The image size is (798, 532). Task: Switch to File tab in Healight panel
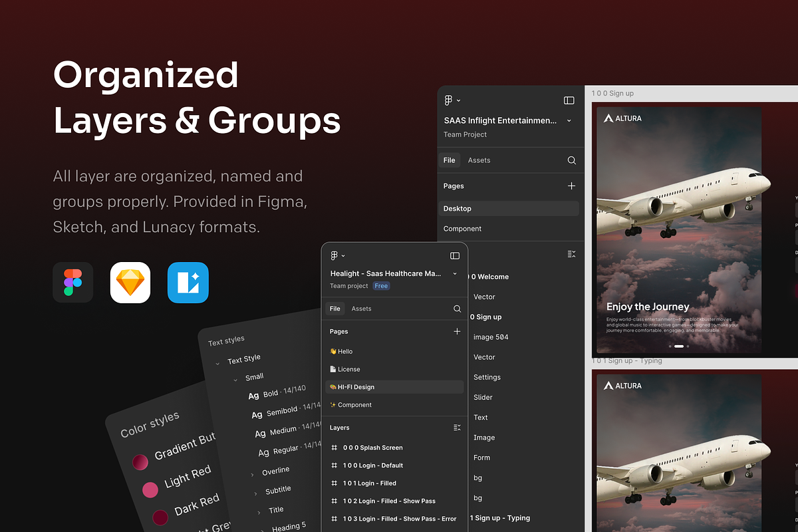pos(335,309)
